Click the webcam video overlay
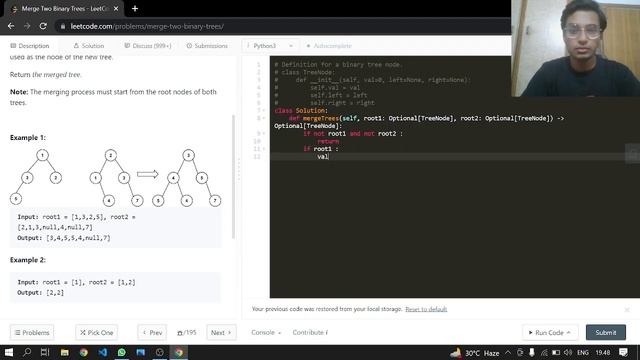The width and height of the screenshot is (640, 360). point(576,48)
